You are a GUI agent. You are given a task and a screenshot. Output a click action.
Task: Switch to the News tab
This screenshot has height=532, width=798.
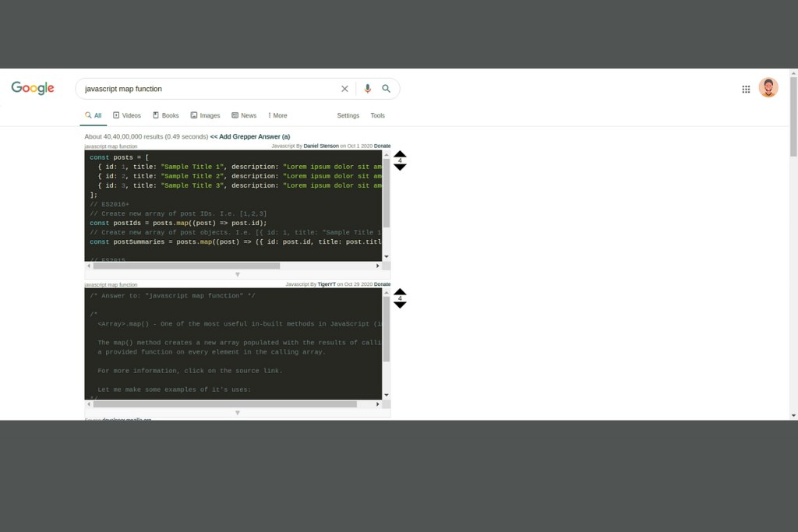tap(244, 115)
